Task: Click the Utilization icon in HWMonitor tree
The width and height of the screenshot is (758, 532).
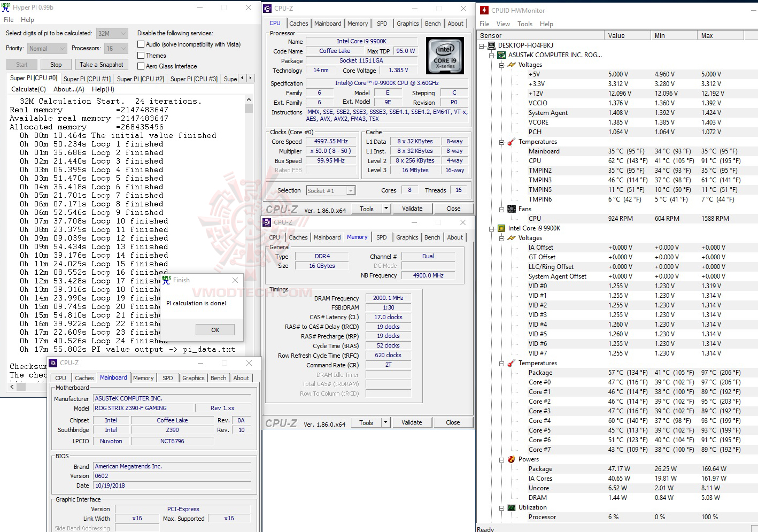Action: tap(512, 507)
